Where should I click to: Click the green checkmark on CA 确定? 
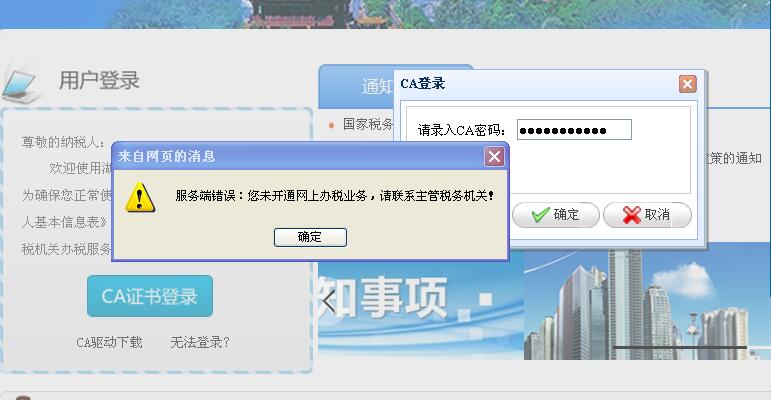540,215
